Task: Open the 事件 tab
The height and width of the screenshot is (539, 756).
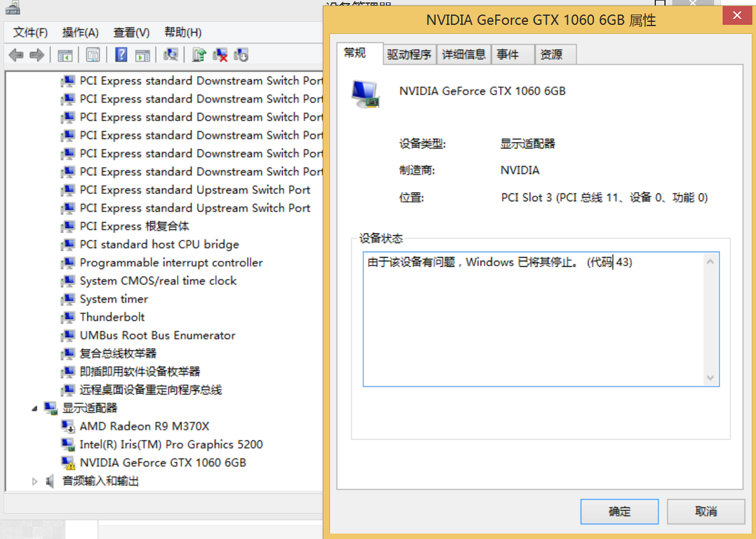Action: (x=513, y=55)
